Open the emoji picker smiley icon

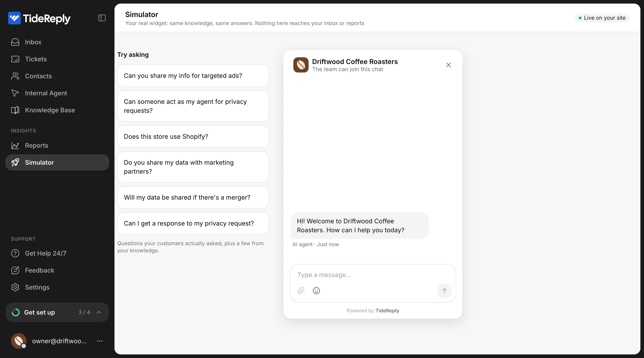click(x=316, y=291)
